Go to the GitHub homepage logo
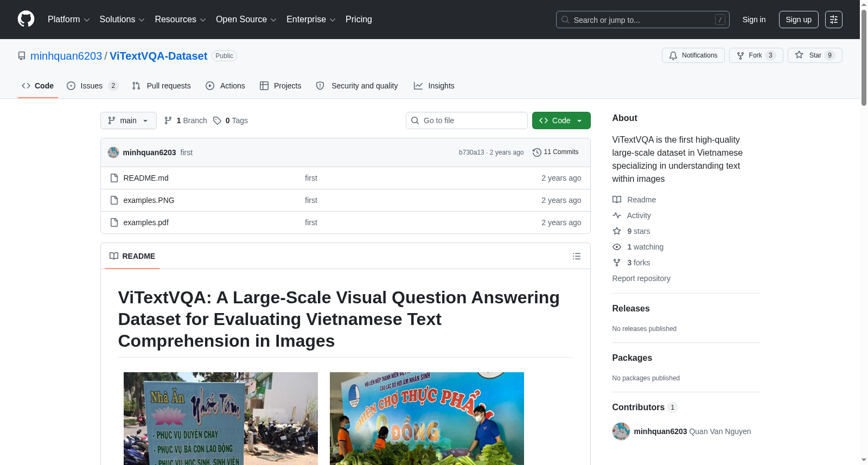 tap(26, 19)
